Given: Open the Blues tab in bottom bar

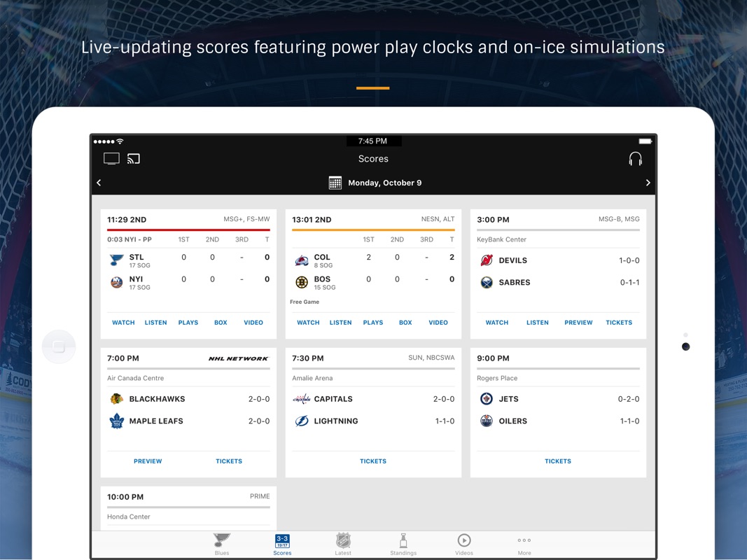Looking at the screenshot, I should click(222, 545).
